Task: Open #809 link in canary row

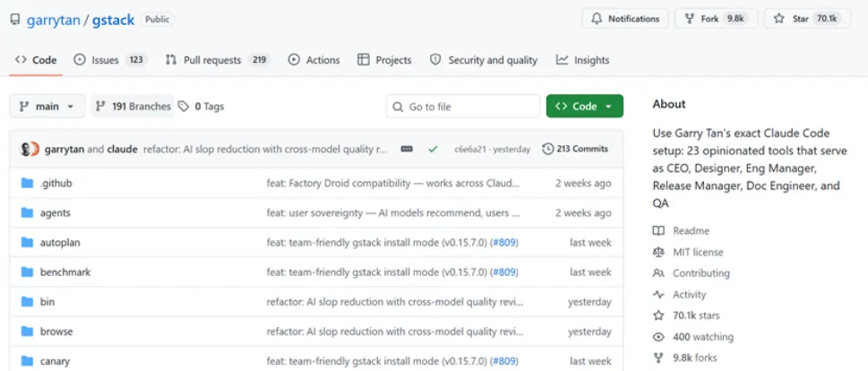Action: click(x=503, y=361)
